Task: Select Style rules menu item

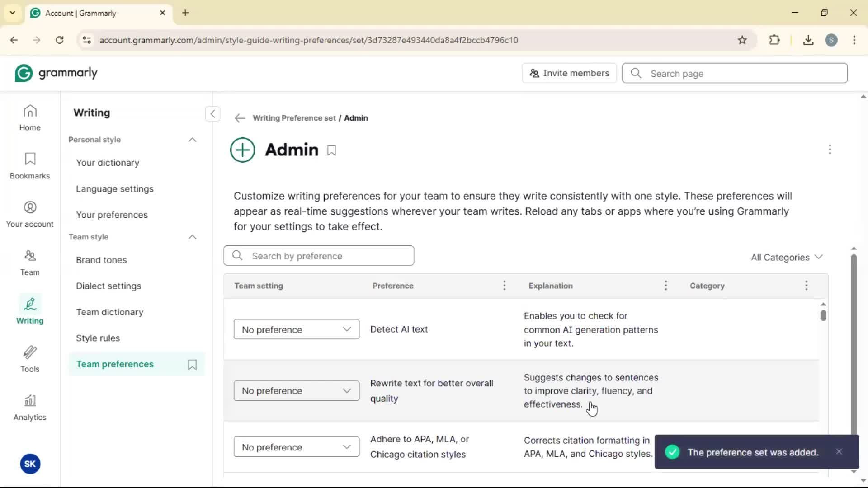Action: (x=98, y=338)
